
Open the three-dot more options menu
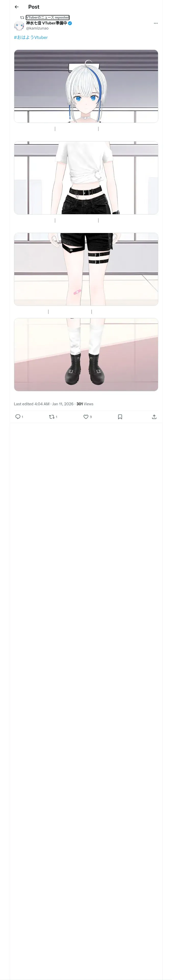[x=156, y=23]
